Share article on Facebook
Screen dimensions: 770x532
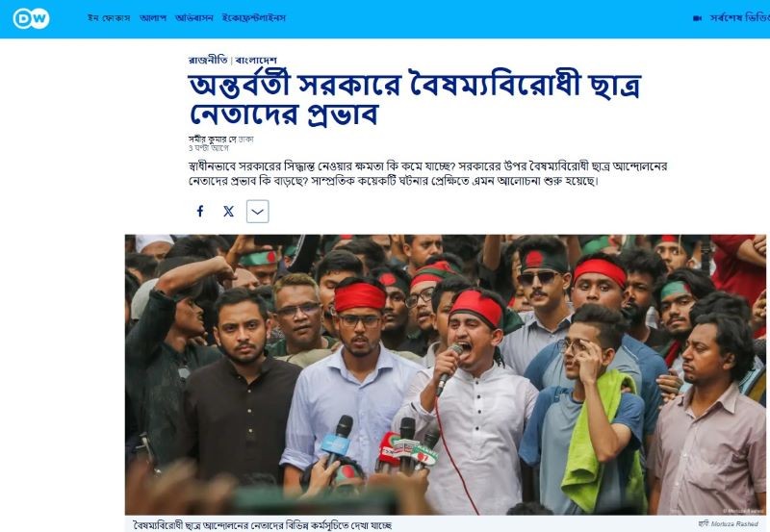[200, 212]
